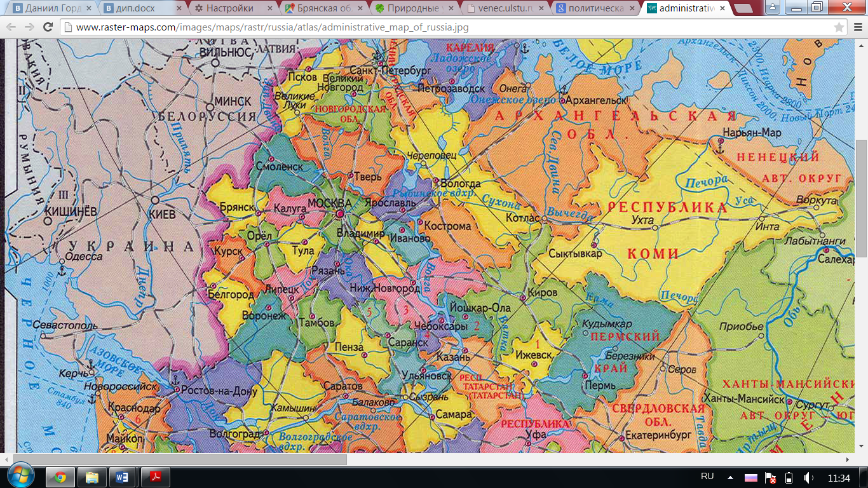
Task: Click the Санкт-Петербург label on the map
Action: click(x=391, y=71)
